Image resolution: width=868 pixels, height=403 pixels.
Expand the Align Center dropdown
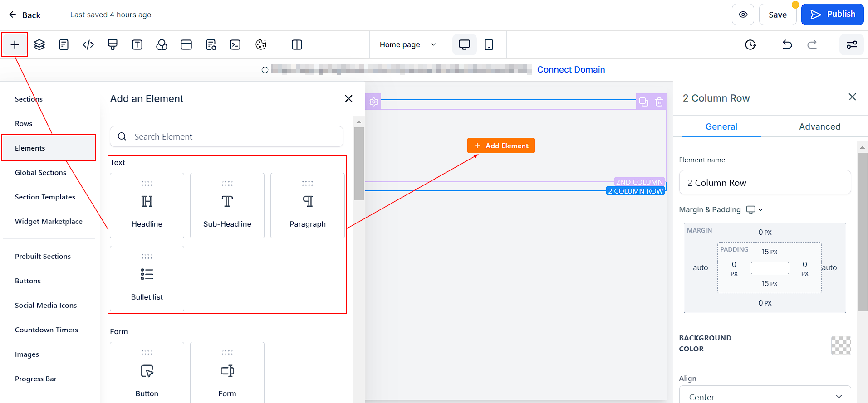pyautogui.click(x=765, y=397)
